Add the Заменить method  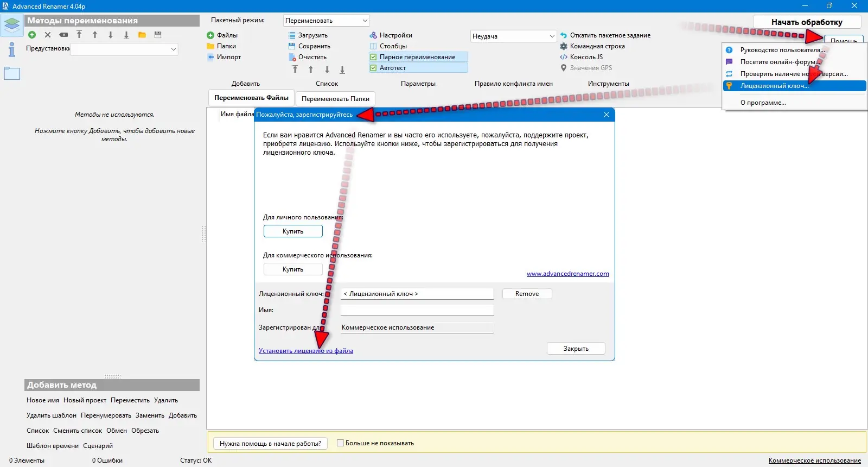point(150,415)
